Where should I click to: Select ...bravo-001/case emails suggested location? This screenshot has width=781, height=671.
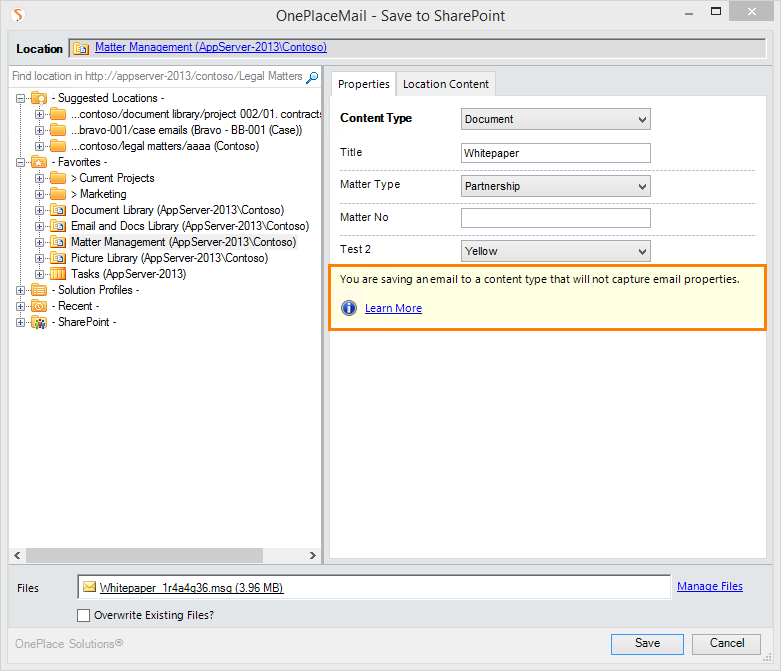186,130
